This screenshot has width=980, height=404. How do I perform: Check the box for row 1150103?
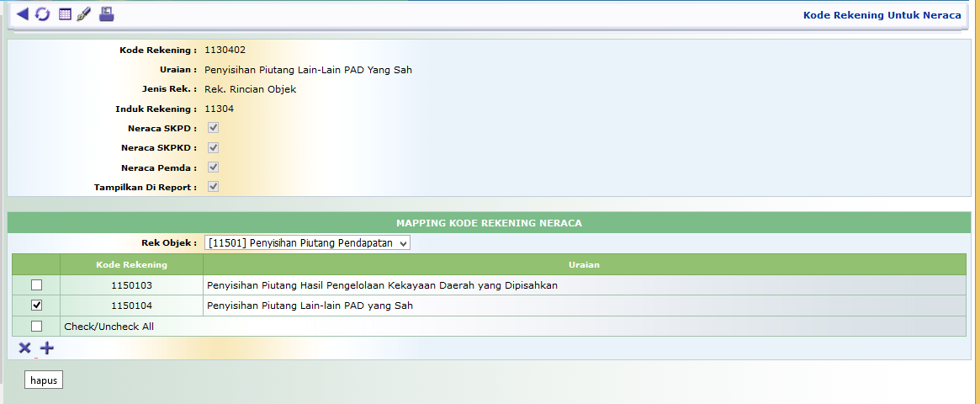coord(36,285)
